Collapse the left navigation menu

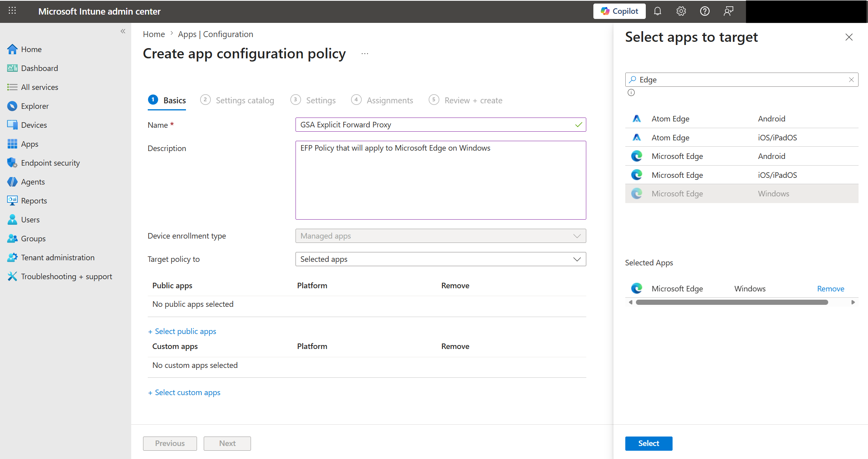pyautogui.click(x=123, y=31)
